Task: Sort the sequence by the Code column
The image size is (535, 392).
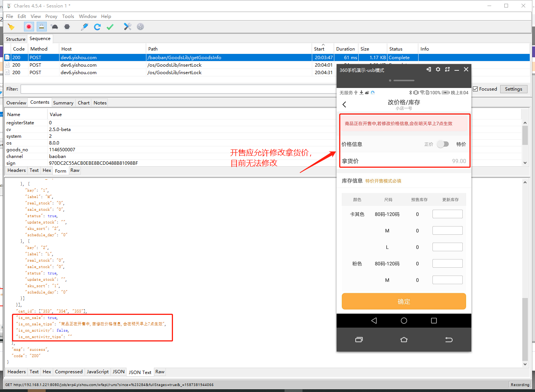Action: 19,49
